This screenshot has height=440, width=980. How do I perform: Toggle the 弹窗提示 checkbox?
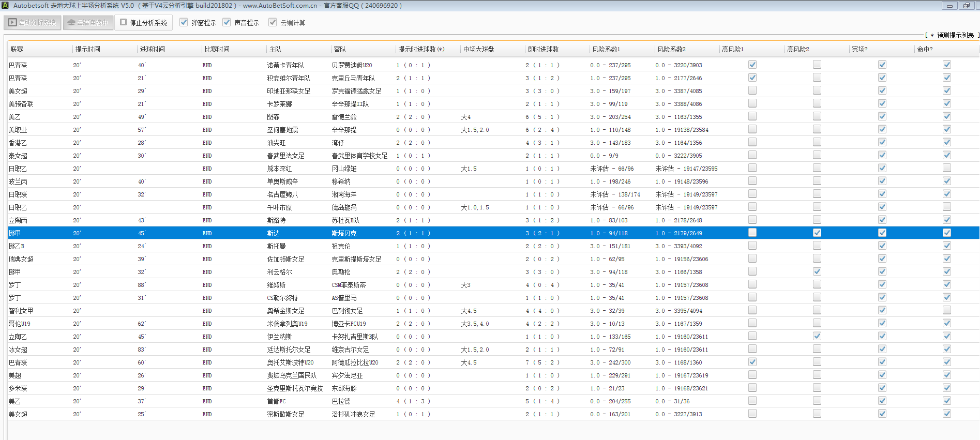tap(184, 22)
